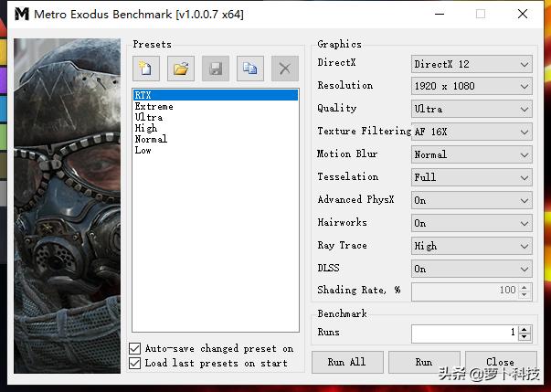551x392 pixels.
Task: Click the Save preset floppy icon
Action: 216,69
